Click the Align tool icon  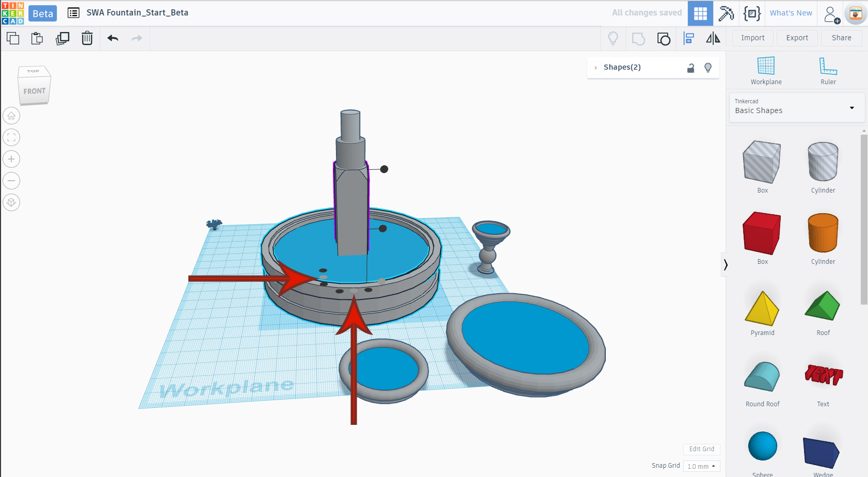688,38
